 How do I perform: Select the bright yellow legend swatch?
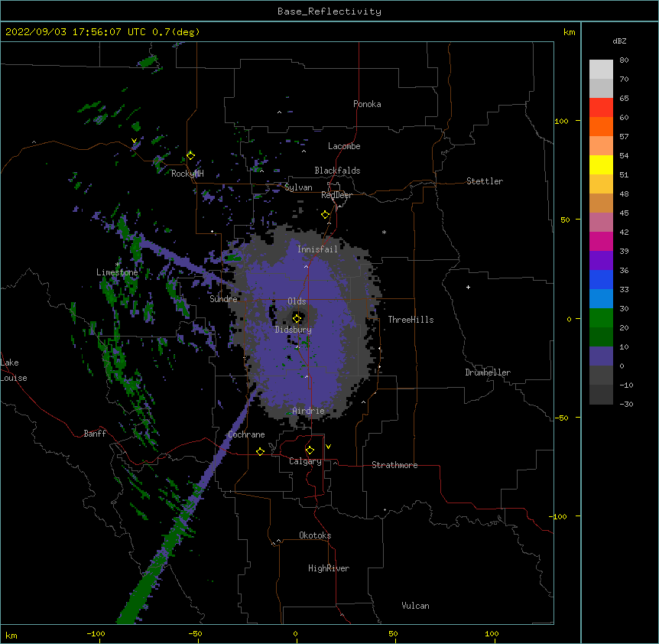[601, 164]
